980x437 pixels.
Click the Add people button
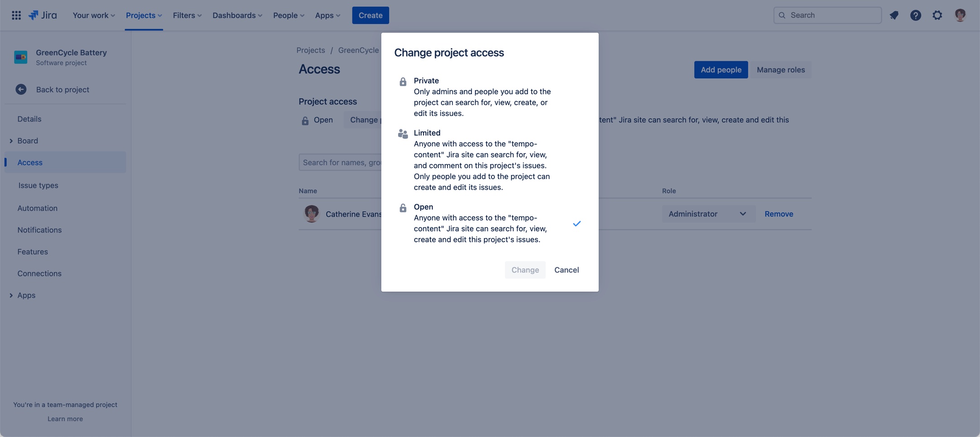pyautogui.click(x=721, y=70)
